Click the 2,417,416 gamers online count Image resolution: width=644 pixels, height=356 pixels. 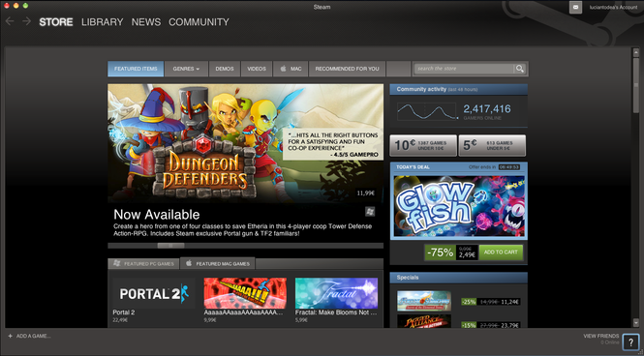(x=487, y=109)
